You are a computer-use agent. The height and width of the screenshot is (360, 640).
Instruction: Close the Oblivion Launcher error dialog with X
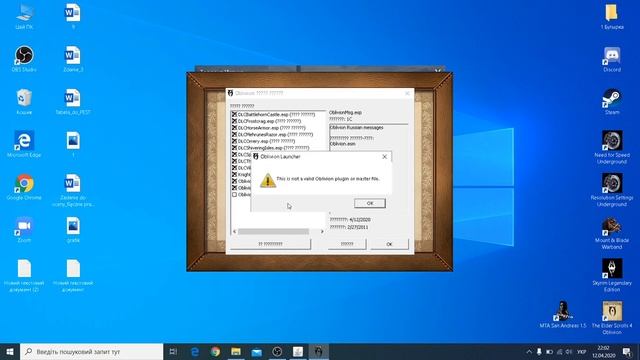[x=384, y=157]
